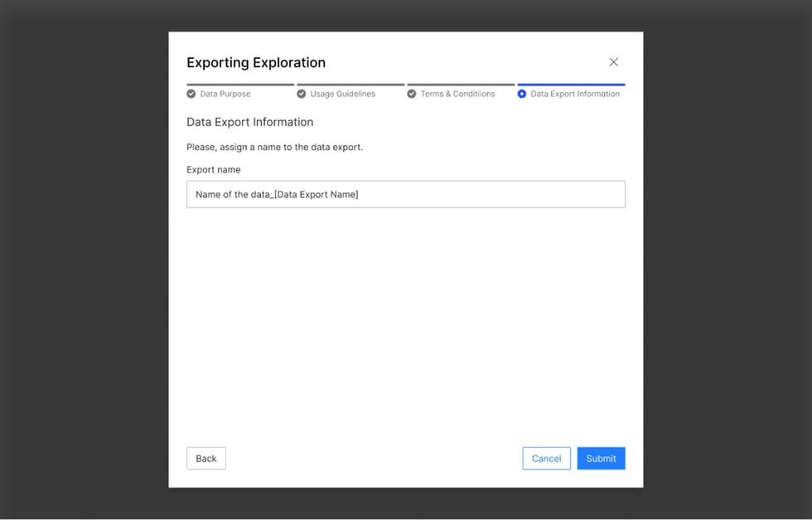Click the Back button

[x=206, y=459]
